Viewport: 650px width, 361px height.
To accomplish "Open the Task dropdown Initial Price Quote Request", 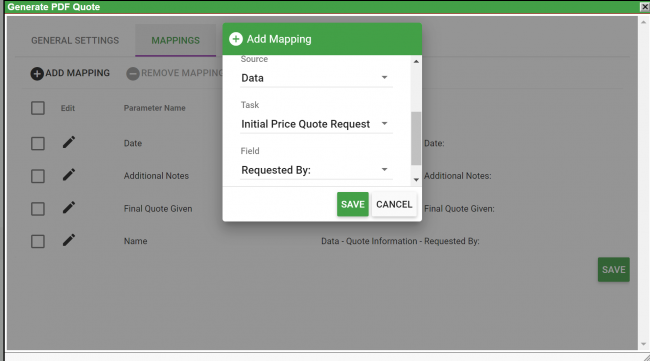I will [316, 124].
